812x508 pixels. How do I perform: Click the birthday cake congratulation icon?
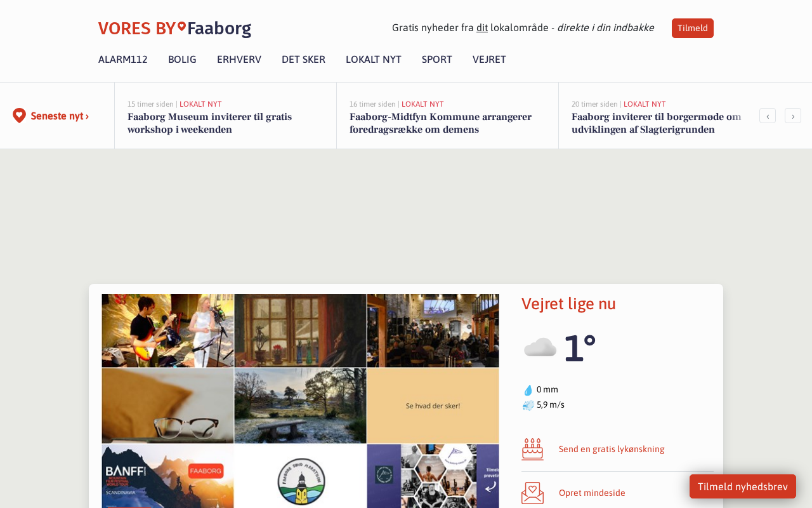(x=533, y=449)
